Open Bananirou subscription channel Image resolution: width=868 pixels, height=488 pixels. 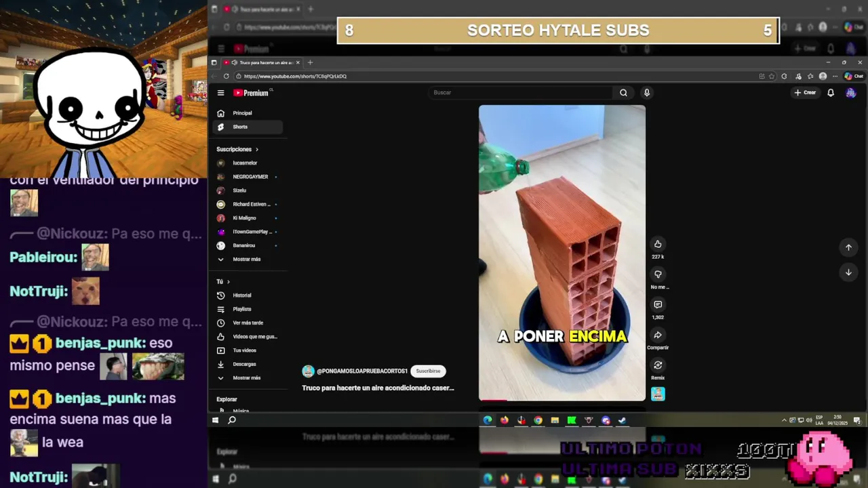(x=248, y=245)
